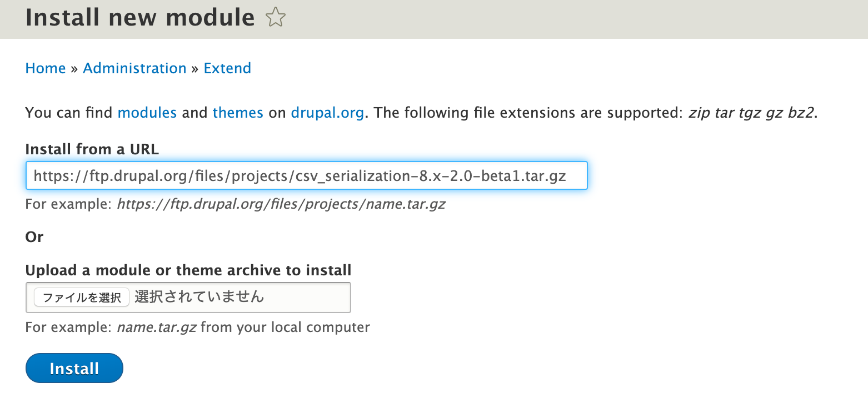Open the modules link

coord(147,113)
